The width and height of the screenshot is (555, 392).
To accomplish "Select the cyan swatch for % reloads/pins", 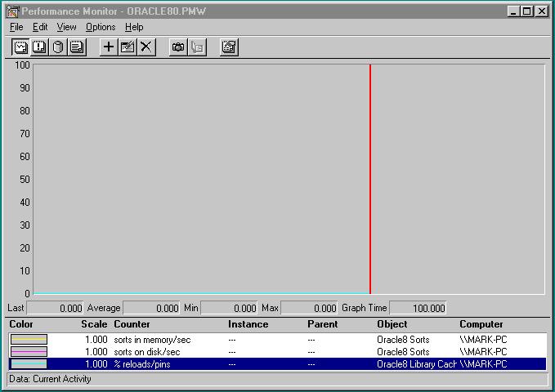I will 29,364.
